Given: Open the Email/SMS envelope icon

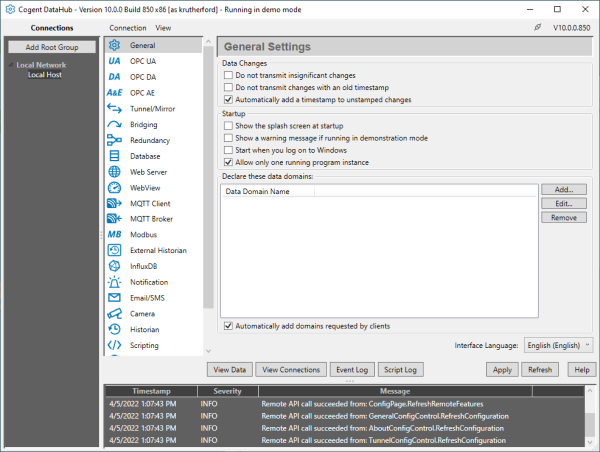Looking at the screenshot, I should [114, 298].
